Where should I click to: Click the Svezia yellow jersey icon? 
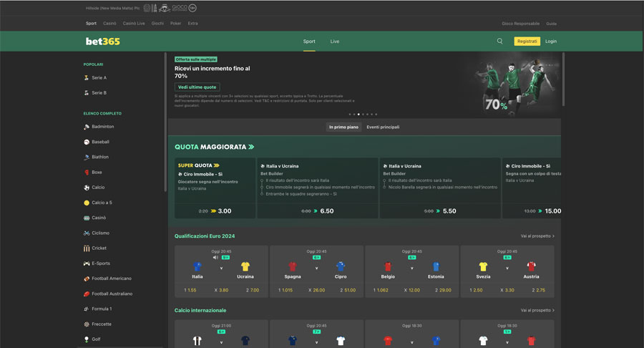pos(483,266)
